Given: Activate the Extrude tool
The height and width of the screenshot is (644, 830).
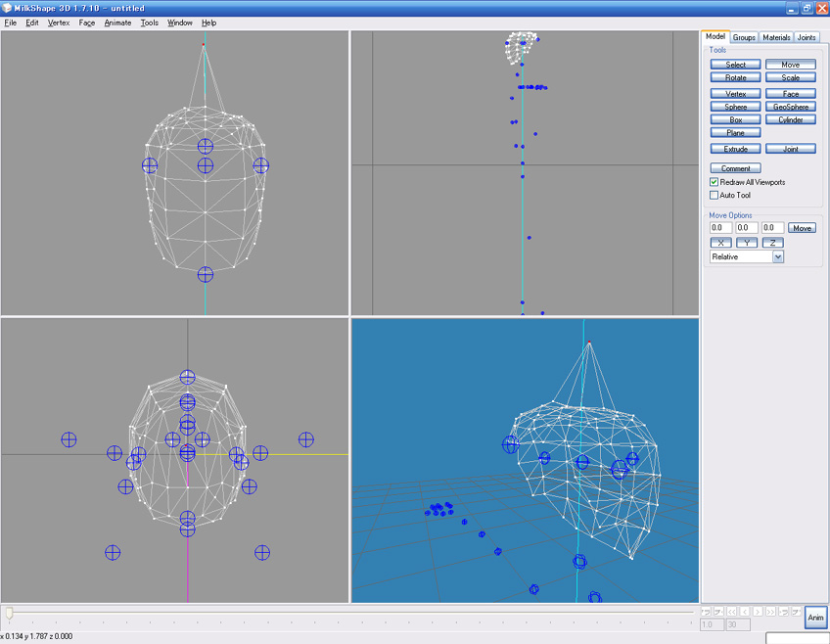Looking at the screenshot, I should 735,149.
